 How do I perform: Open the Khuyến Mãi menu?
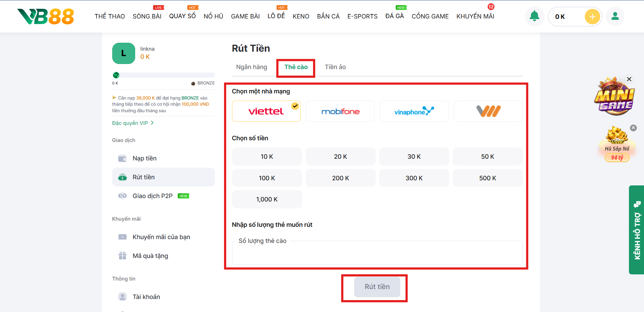pyautogui.click(x=475, y=16)
